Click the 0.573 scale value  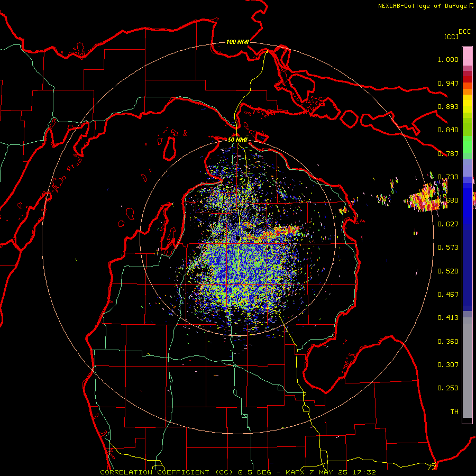pos(448,248)
